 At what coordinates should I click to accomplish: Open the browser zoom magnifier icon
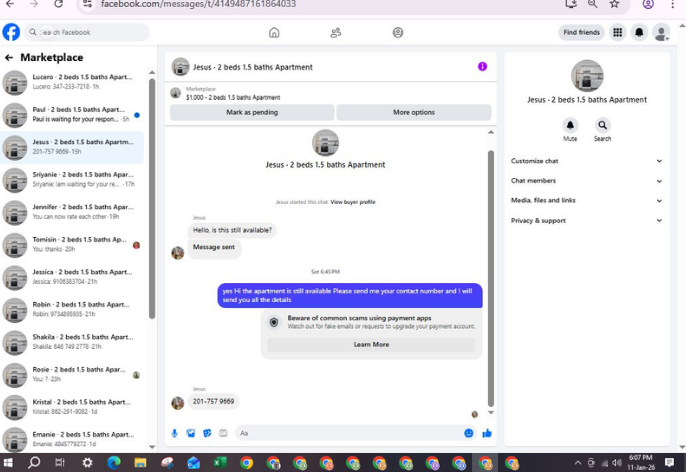tap(592, 4)
